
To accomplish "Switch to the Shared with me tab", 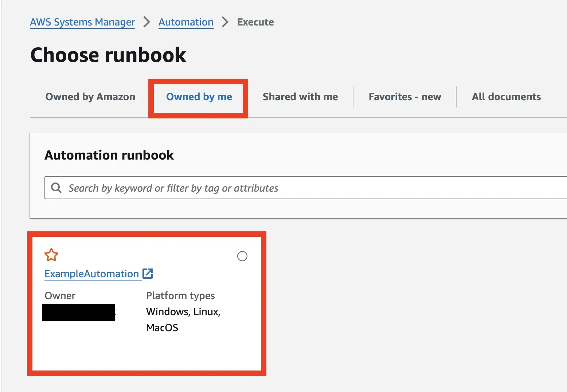I will click(x=300, y=97).
